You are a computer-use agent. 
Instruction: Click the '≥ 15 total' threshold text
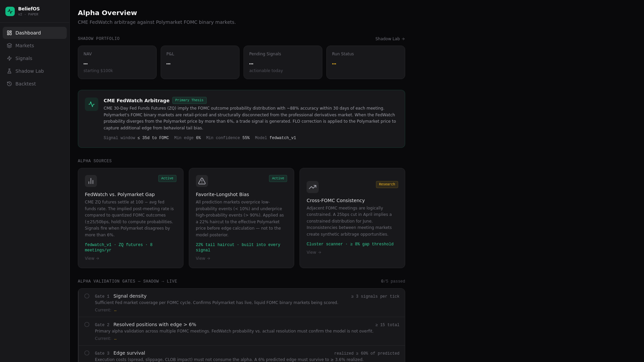point(387,325)
